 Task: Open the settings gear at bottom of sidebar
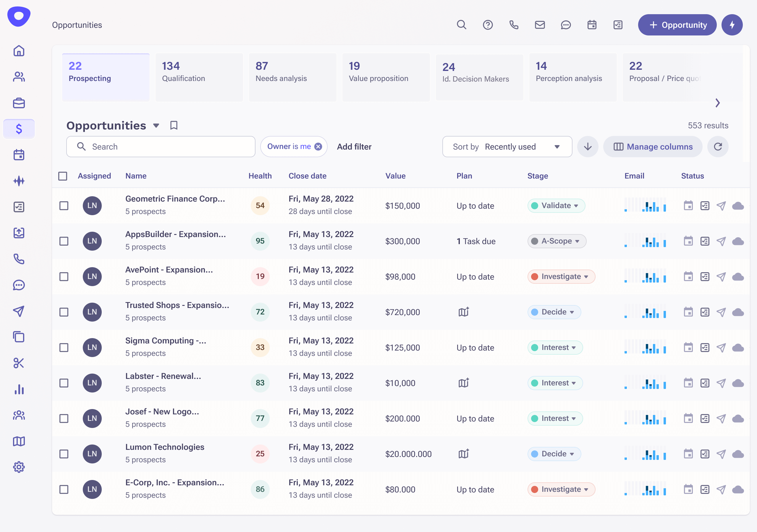[19, 467]
